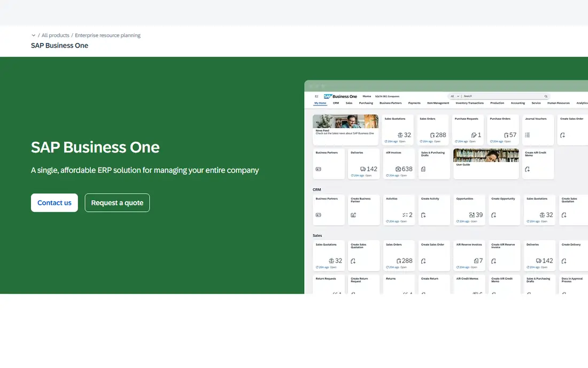Click Deliveries truck icon in Sales section
The width and height of the screenshot is (588, 368).
pyautogui.click(x=538, y=260)
